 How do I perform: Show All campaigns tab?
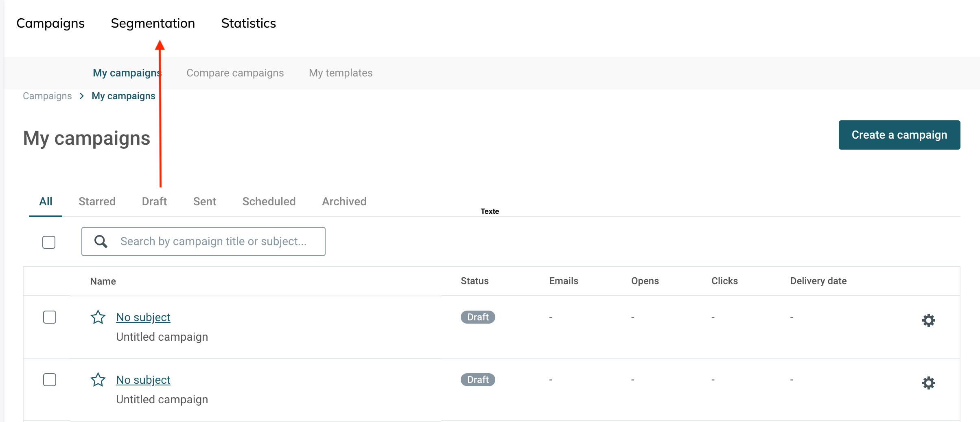[46, 201]
